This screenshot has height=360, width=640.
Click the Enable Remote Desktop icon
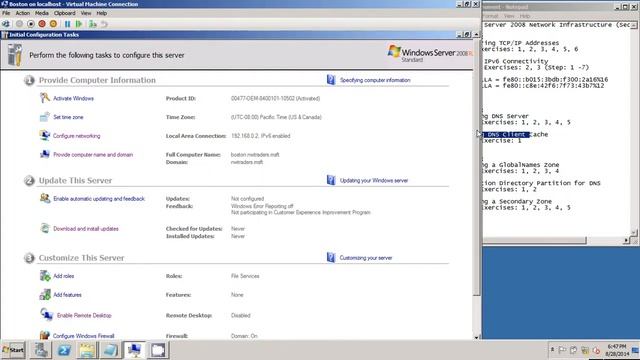[x=46, y=315]
